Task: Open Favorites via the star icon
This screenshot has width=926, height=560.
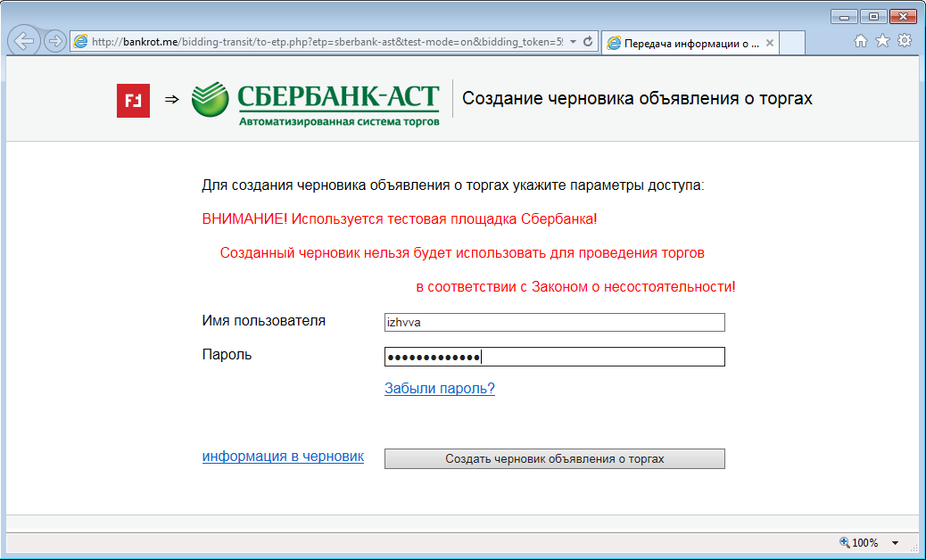Action: tap(882, 41)
